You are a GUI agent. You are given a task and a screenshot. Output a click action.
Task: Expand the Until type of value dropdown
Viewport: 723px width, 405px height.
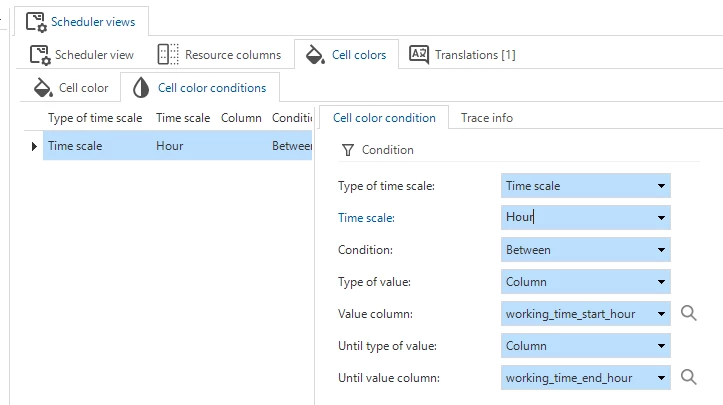coord(661,346)
